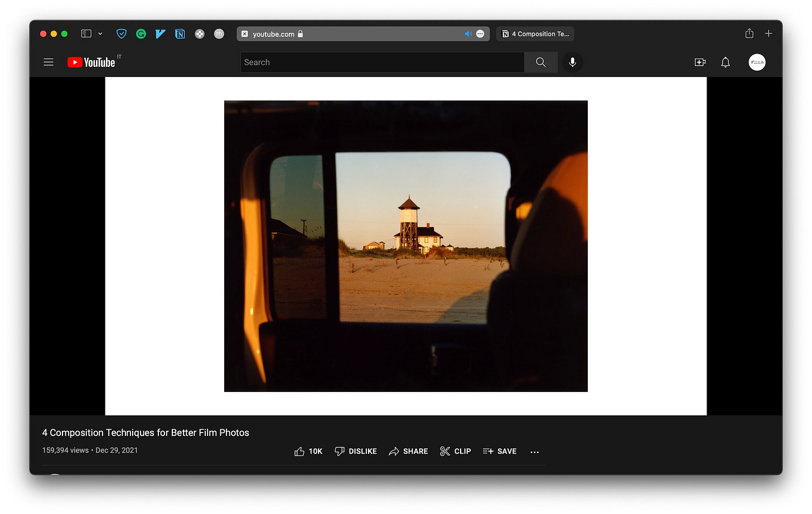
Task: Mute the tab using the speaker icon
Action: pyautogui.click(x=468, y=34)
